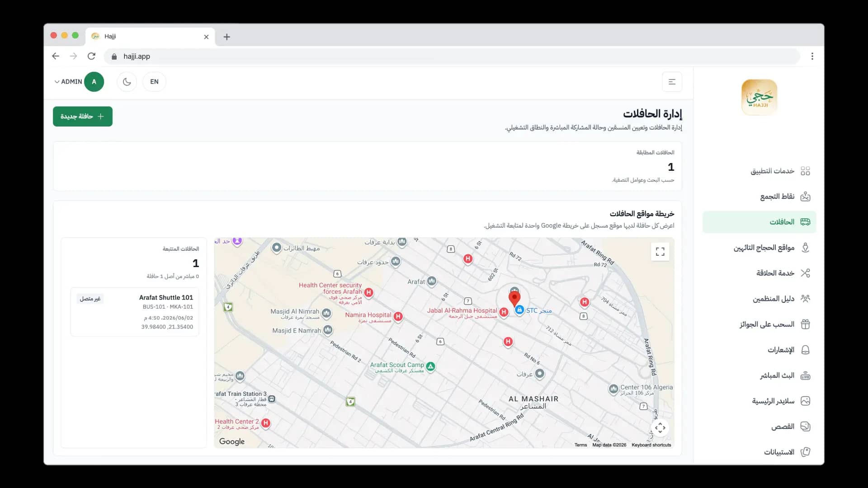This screenshot has height=488, width=868.
Task: Open السحب على الجوائز menu item
Action: click(x=759, y=324)
